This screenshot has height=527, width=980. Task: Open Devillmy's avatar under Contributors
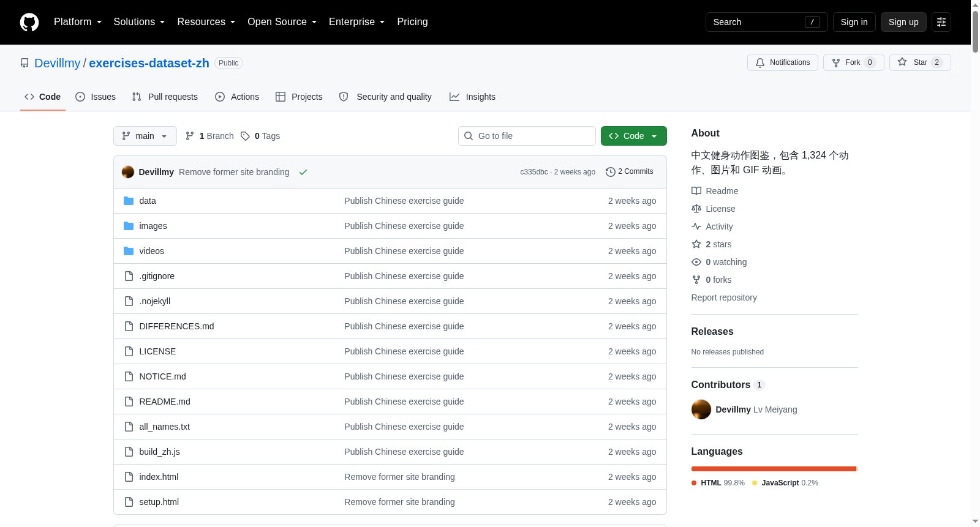(701, 409)
